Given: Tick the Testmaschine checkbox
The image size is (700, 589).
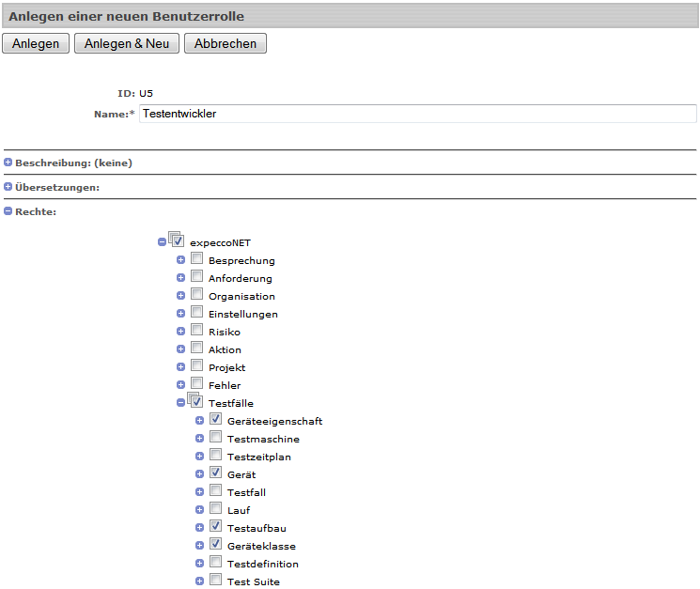Looking at the screenshot, I should (216, 438).
